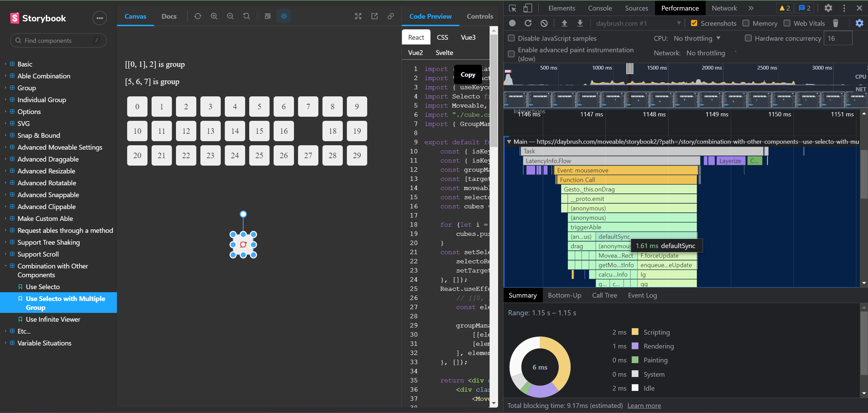This screenshot has width=868, height=413.
Task: Check Disable JavaScript samples
Action: 511,38
